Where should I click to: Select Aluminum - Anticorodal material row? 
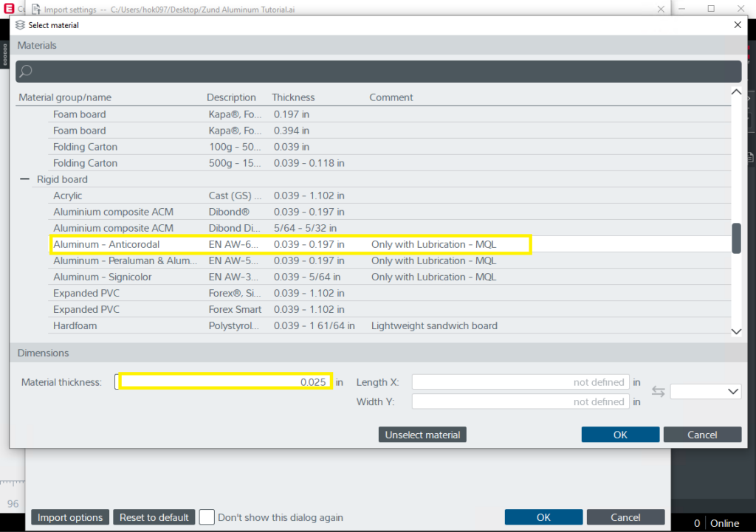click(x=106, y=244)
